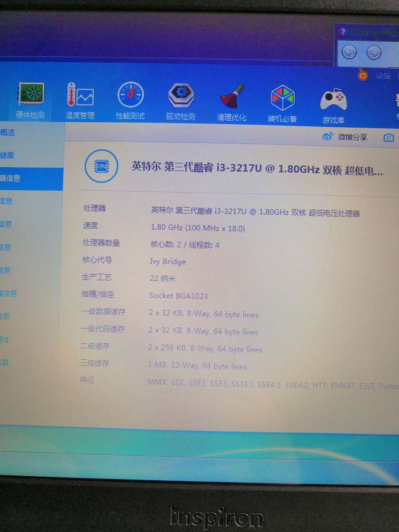Open the 论坛 forum link
The width and height of the screenshot is (399, 532).
[383, 76]
